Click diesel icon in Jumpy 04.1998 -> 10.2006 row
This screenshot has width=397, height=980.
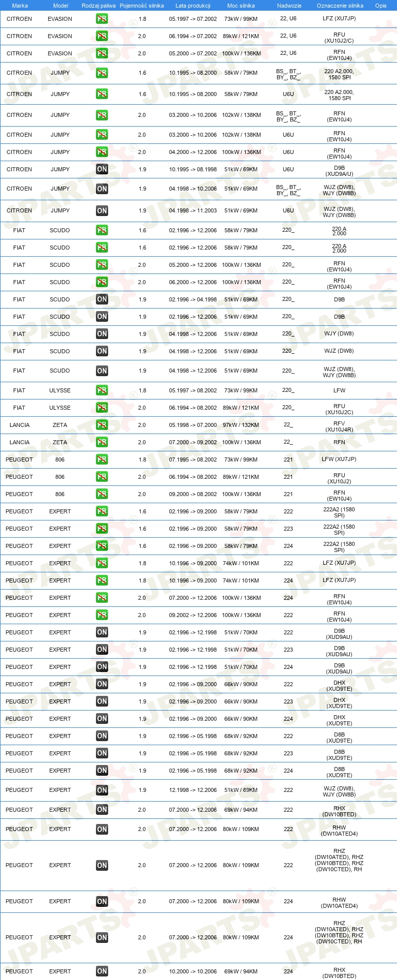(x=102, y=189)
